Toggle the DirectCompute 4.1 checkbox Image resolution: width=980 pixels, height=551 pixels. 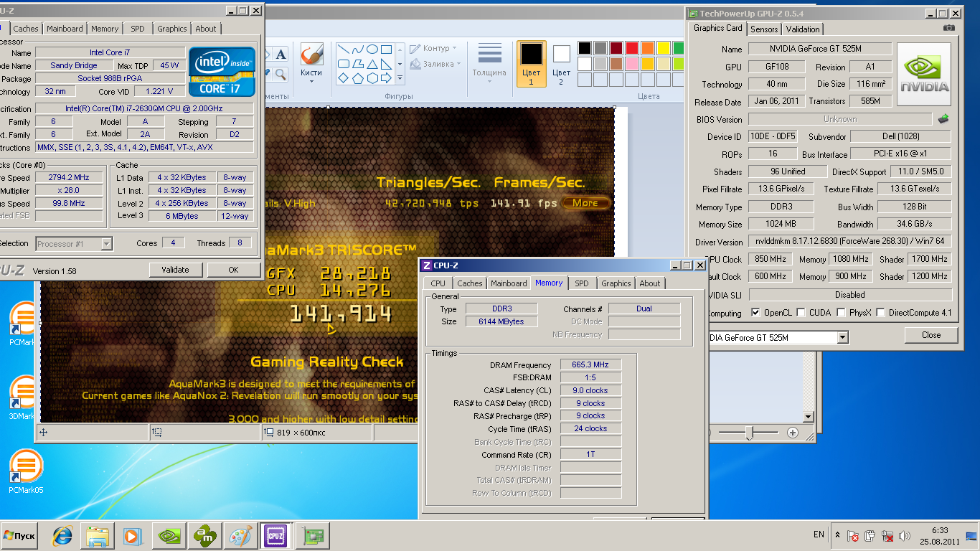pyautogui.click(x=880, y=313)
